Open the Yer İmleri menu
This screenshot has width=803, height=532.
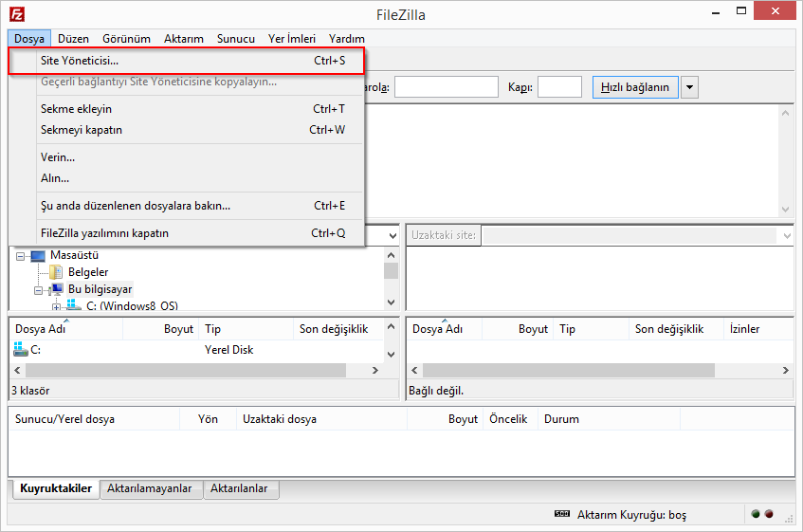[x=291, y=38]
